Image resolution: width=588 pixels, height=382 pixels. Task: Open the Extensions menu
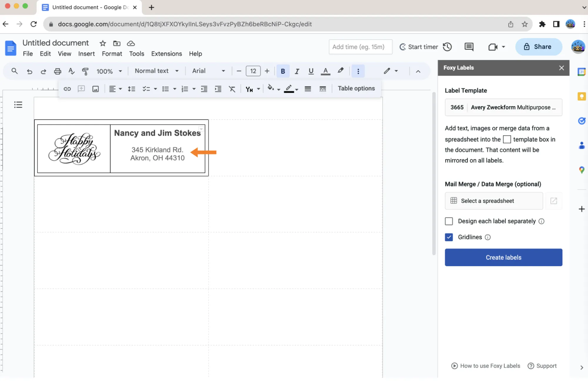[166, 54]
